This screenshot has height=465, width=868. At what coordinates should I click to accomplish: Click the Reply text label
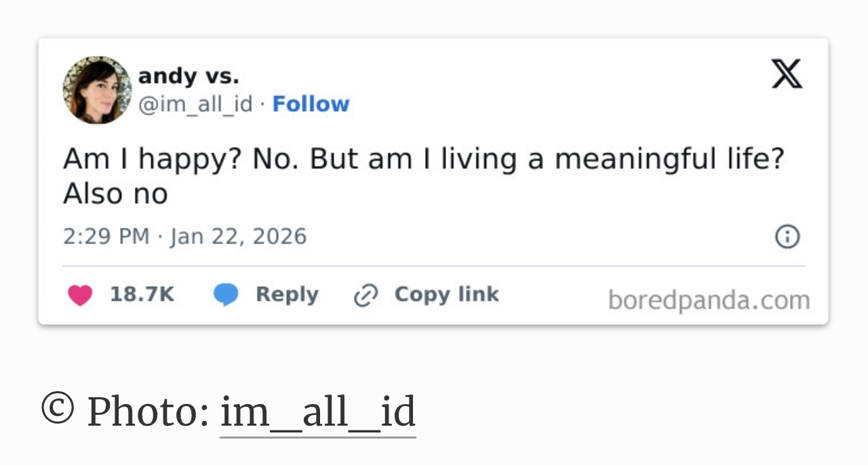287,294
